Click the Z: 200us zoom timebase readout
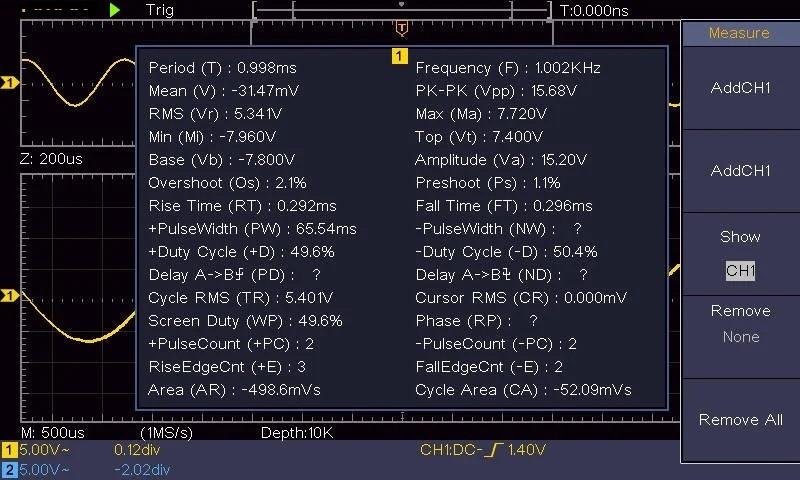The height and width of the screenshot is (480, 800). click(x=51, y=159)
